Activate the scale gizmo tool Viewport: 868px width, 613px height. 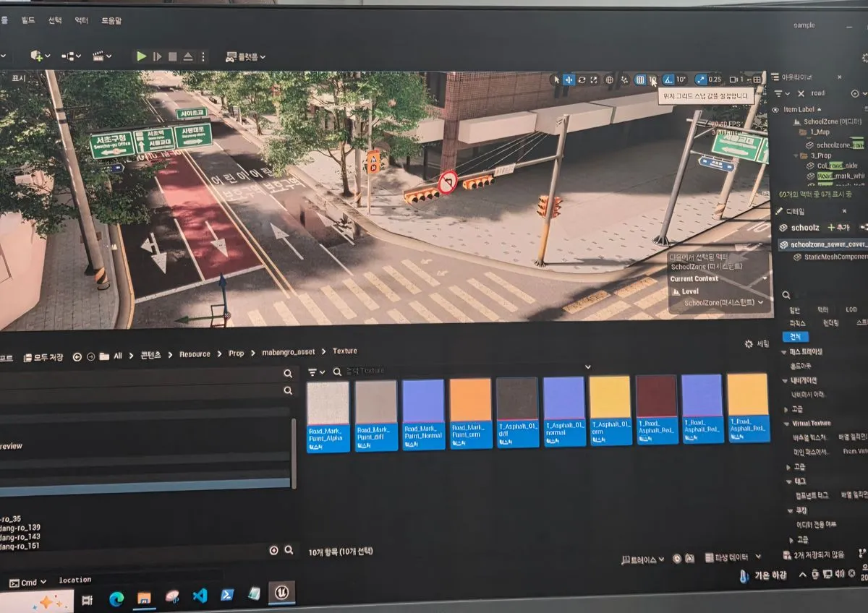tap(594, 80)
